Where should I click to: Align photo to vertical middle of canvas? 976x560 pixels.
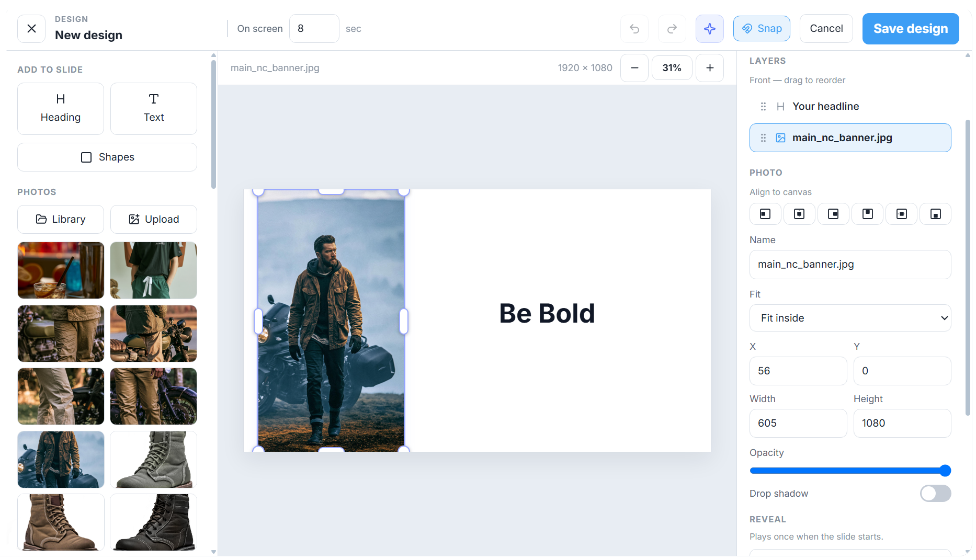coord(901,214)
